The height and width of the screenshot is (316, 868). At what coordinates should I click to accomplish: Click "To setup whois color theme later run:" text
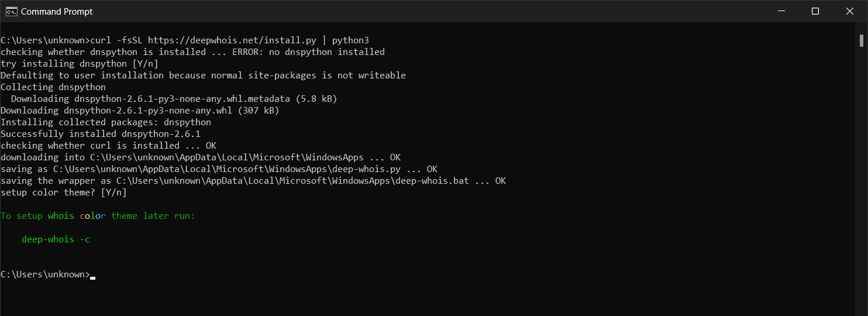(x=98, y=216)
